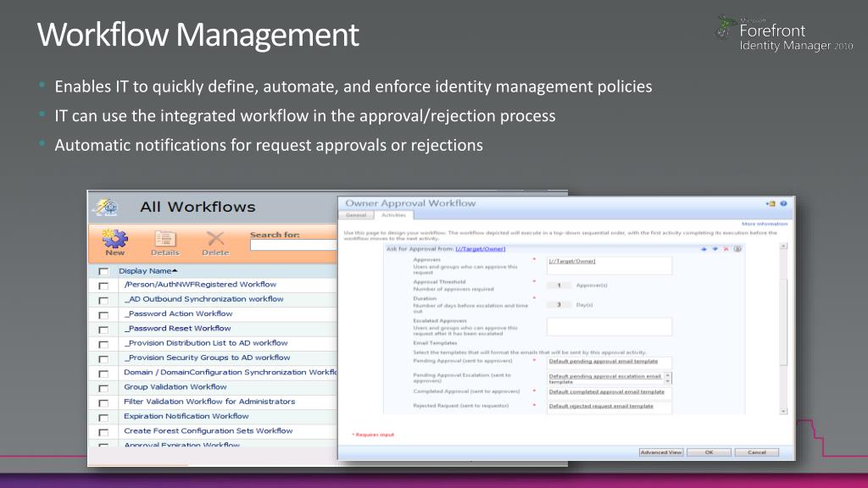
Task: Open the Create Forest Configuration Sets Workflow
Action: (209, 430)
